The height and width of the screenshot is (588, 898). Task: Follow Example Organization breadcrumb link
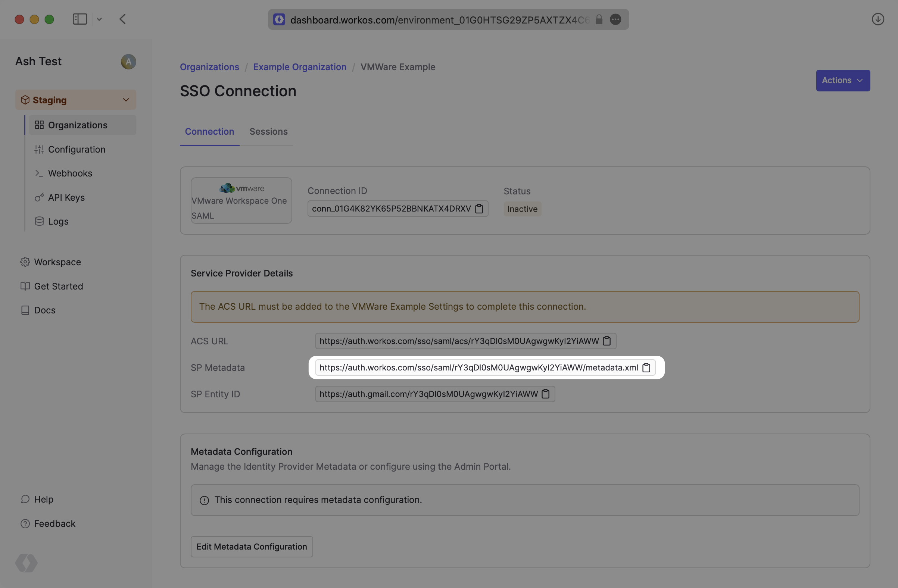(300, 67)
